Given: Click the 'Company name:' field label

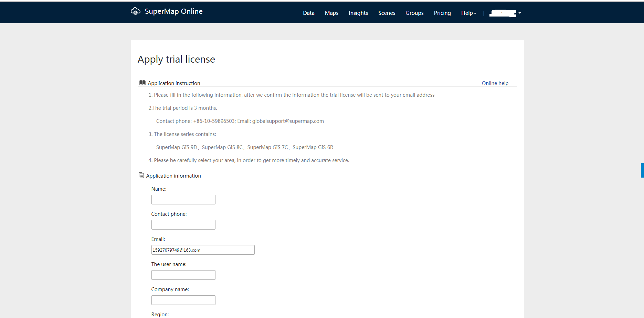Looking at the screenshot, I should click(x=170, y=289).
